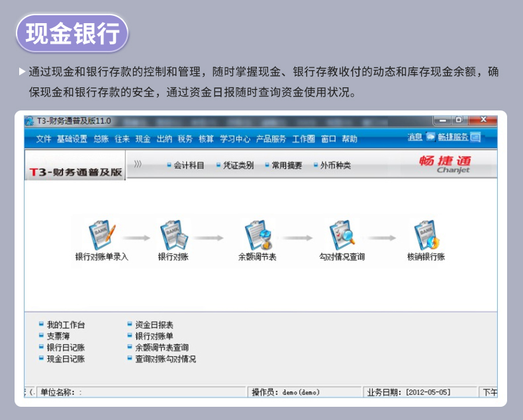This screenshot has width=523, height=420.
Task: Open the 核算 menu
Action: coord(206,139)
